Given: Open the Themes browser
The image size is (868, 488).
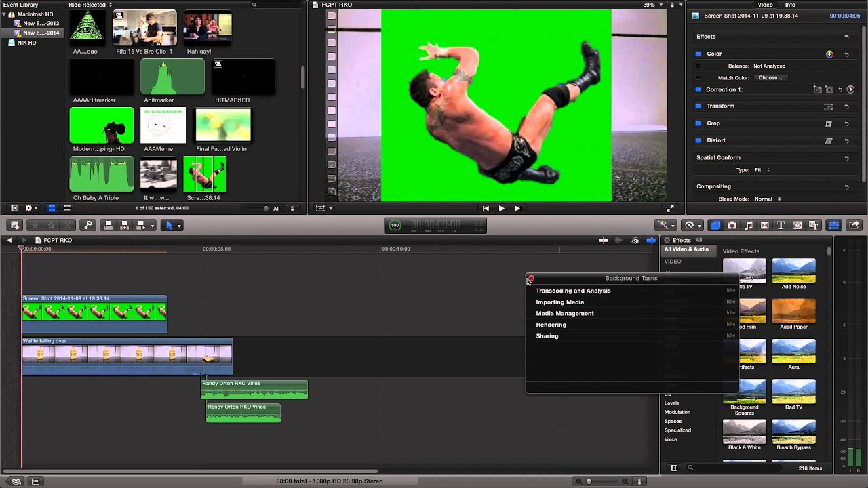Looking at the screenshot, I should (814, 225).
